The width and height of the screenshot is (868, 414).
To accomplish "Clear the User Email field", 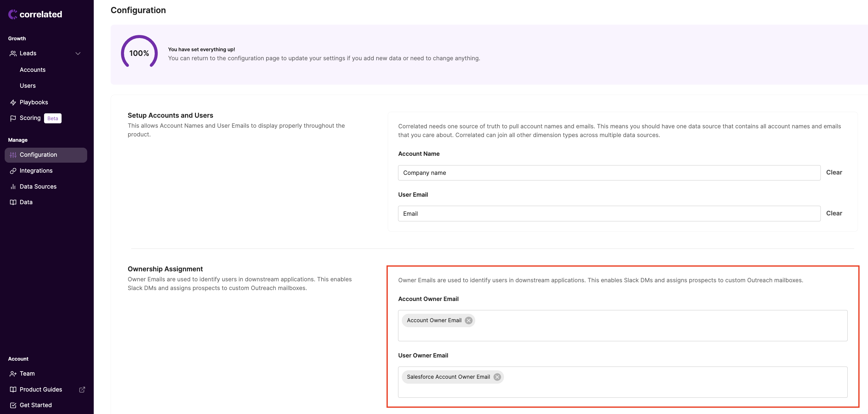I will pos(834,213).
